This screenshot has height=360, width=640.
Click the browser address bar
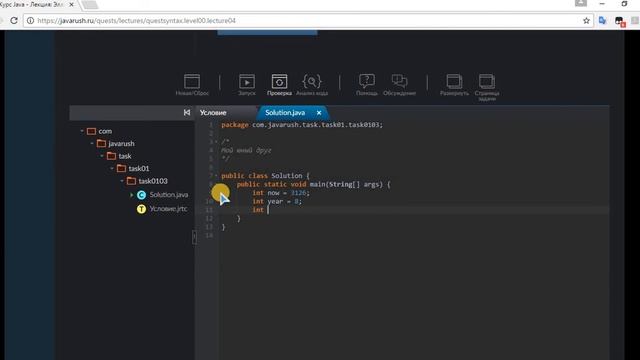[308, 20]
